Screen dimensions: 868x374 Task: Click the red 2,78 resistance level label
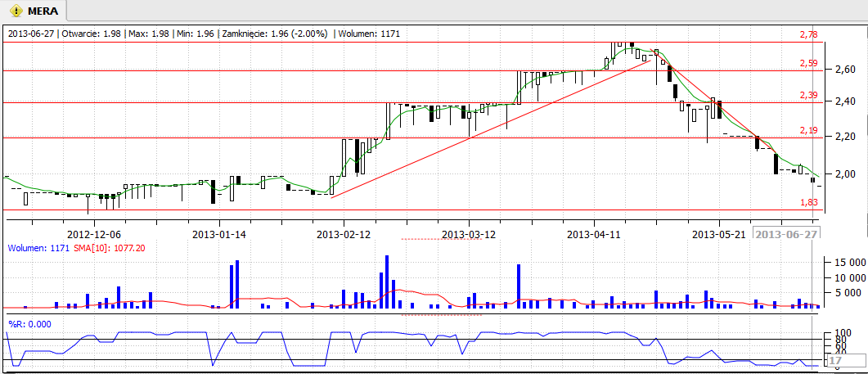808,34
